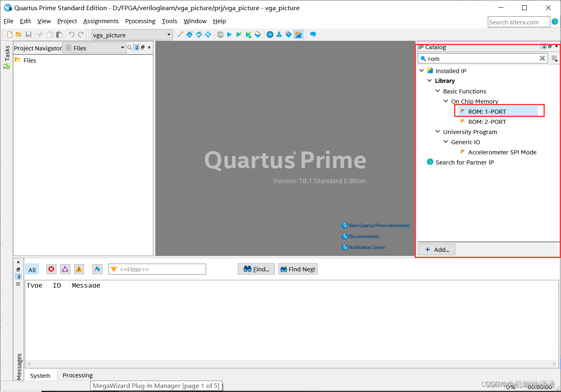The width and height of the screenshot is (561, 392).
Task: Click the Accelerometer SPI Mode IP icon
Action: (x=462, y=152)
